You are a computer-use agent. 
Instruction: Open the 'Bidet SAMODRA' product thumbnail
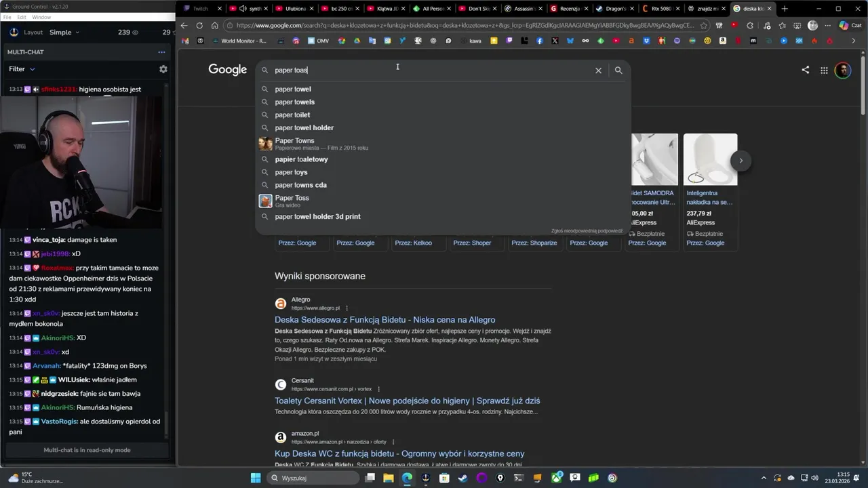pyautogui.click(x=654, y=159)
